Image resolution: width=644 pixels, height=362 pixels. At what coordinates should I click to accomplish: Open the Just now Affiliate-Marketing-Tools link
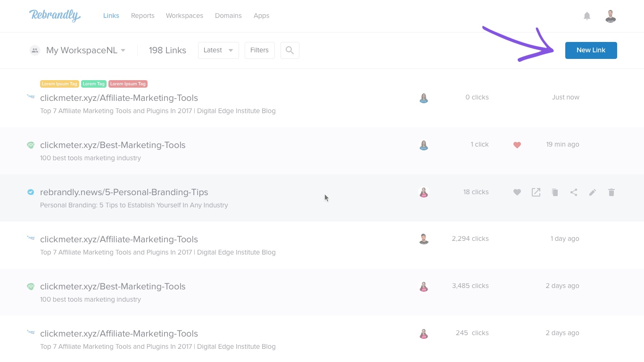119,98
